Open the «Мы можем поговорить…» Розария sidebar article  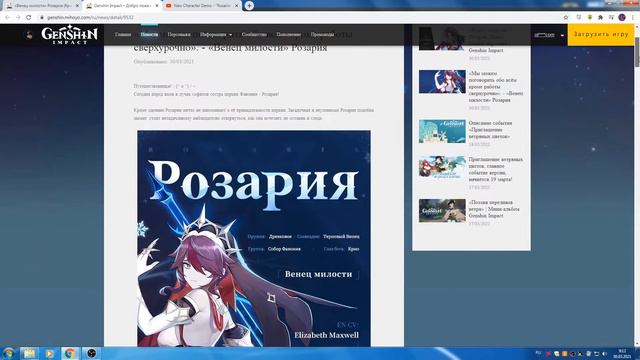point(496,87)
